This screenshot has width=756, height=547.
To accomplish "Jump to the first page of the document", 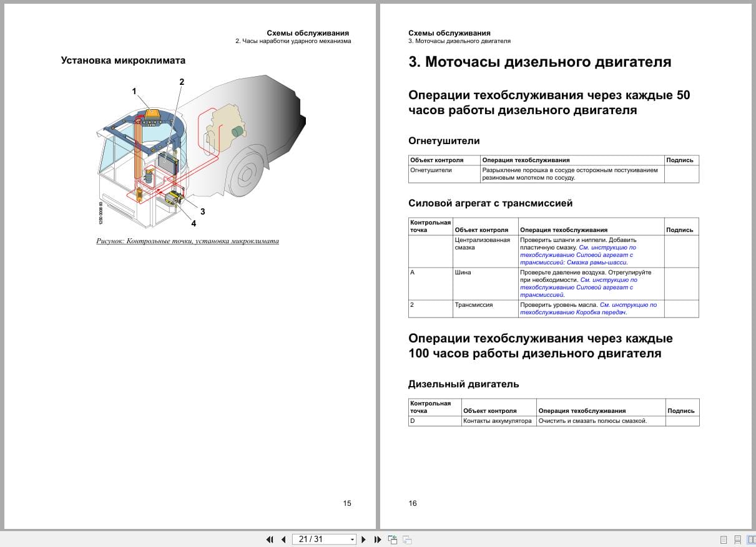I will 270,539.
